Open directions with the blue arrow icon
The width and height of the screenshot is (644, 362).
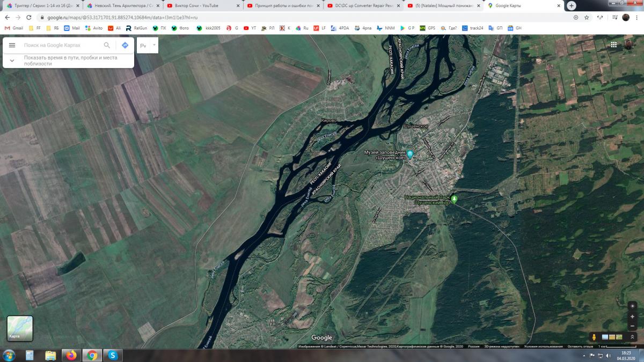coord(125,46)
